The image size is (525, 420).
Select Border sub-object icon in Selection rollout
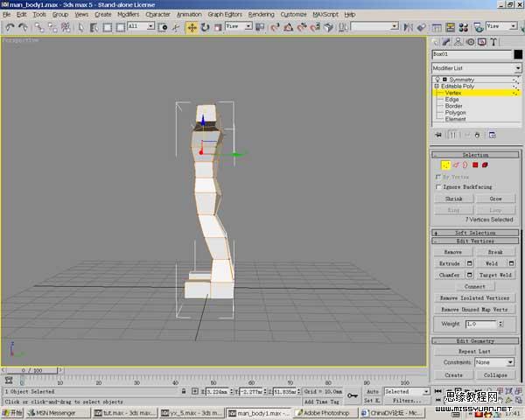[x=465, y=164]
